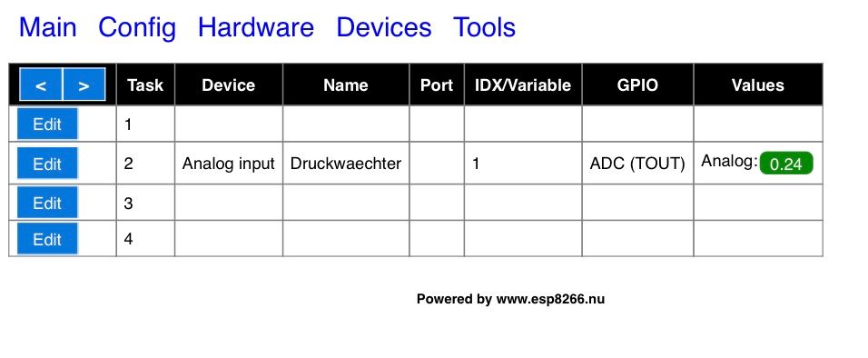This screenshot has width=868, height=358.
Task: Click the Device column header
Action: coord(229,85)
